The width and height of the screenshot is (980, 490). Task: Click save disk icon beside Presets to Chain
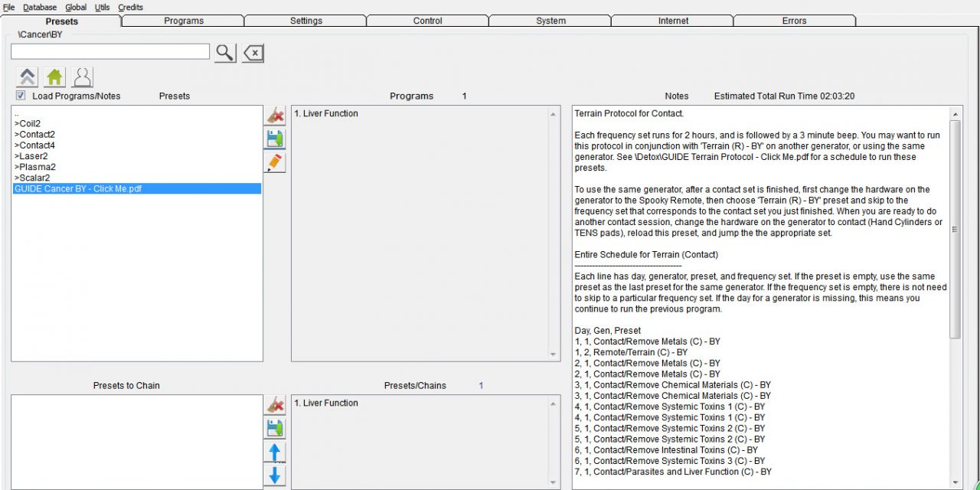(275, 428)
